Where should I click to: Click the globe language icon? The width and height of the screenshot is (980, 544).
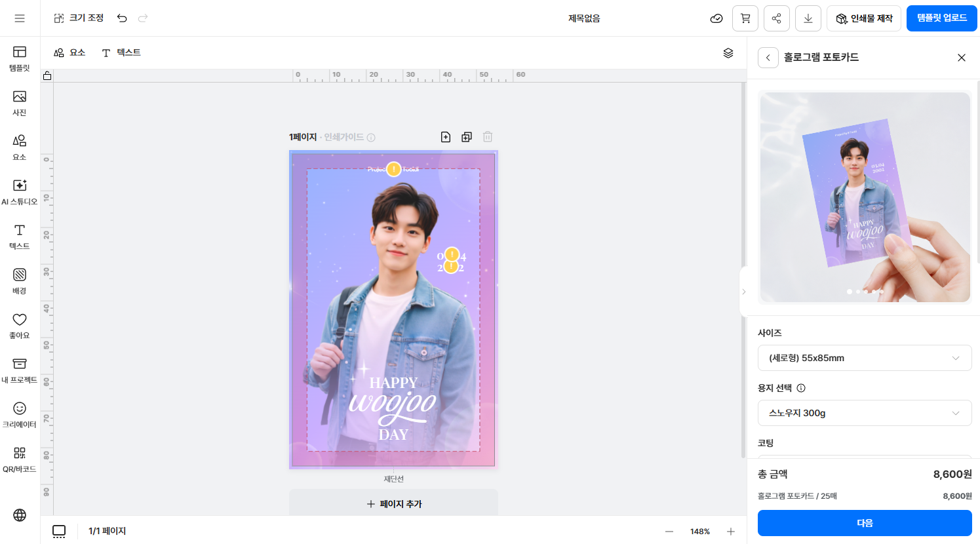click(x=20, y=515)
